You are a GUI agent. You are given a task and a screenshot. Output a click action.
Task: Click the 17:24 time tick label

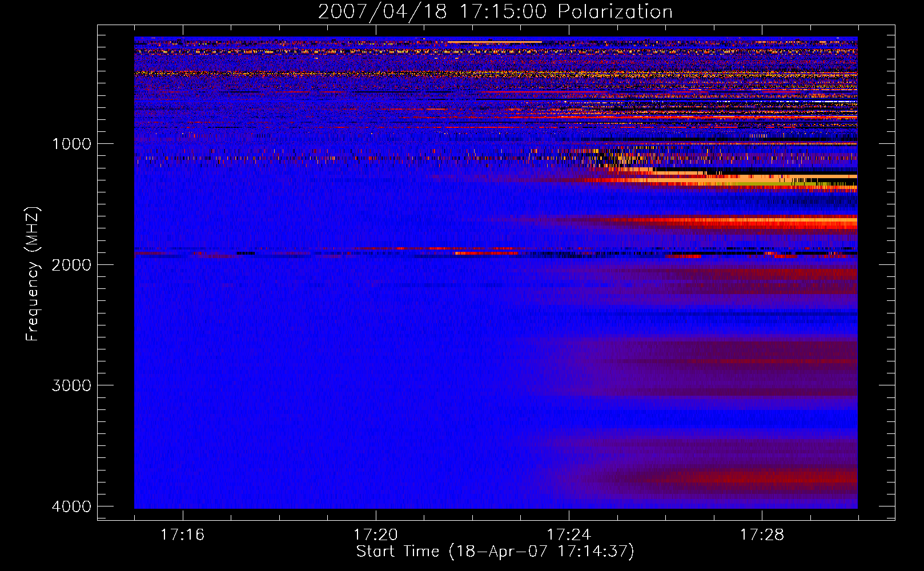point(569,534)
